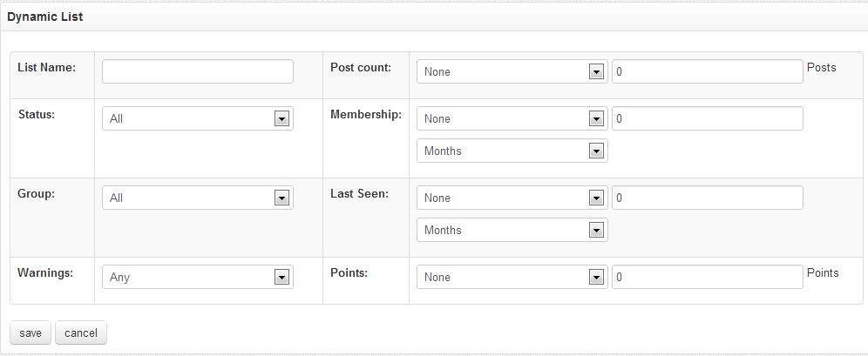Open the Group dropdown
Screen dimensions: 868x356
[x=198, y=198]
